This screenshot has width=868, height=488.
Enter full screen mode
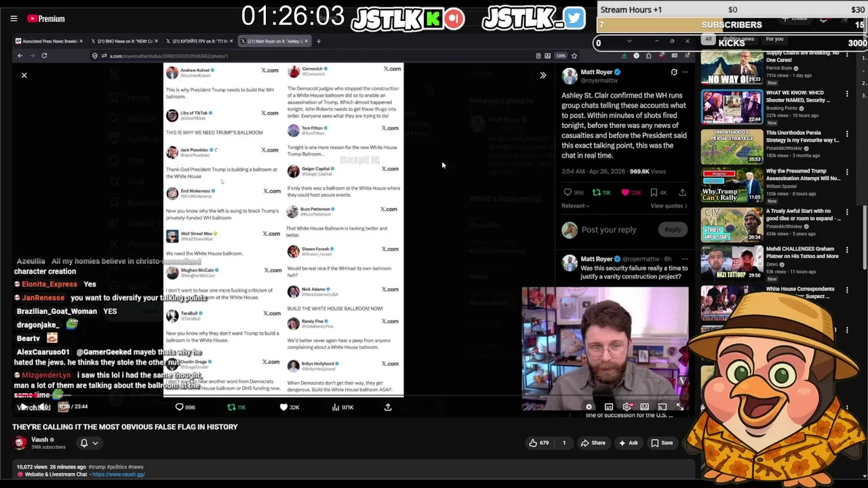679,407
